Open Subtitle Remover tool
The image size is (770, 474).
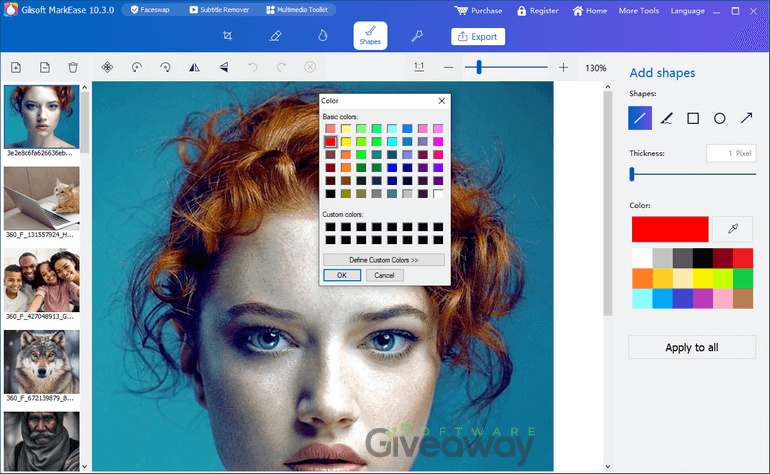tap(219, 10)
